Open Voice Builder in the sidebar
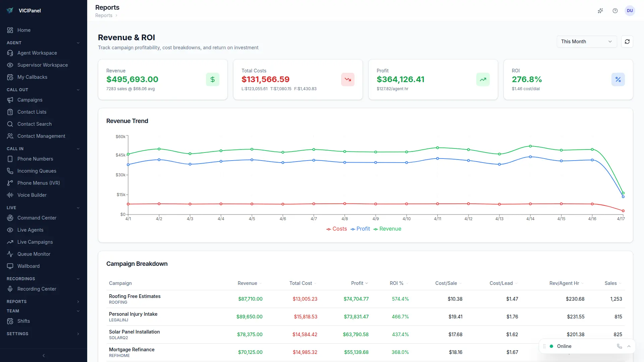Viewport: 644px width, 362px height. click(32, 195)
